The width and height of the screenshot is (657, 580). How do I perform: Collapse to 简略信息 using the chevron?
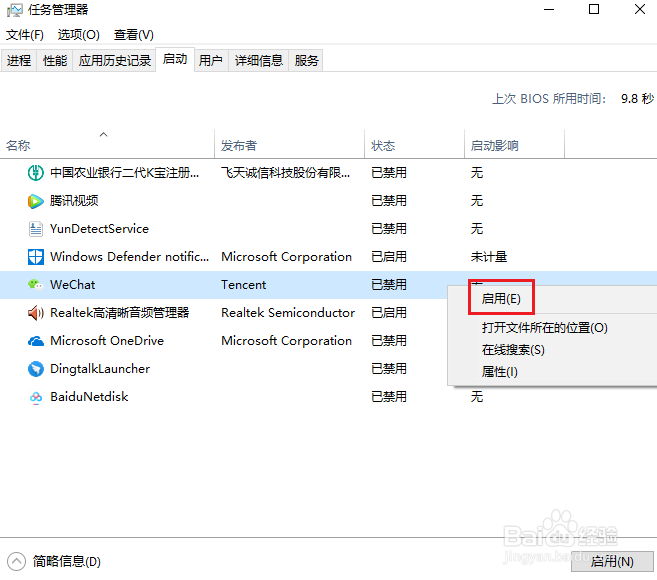pos(16,562)
